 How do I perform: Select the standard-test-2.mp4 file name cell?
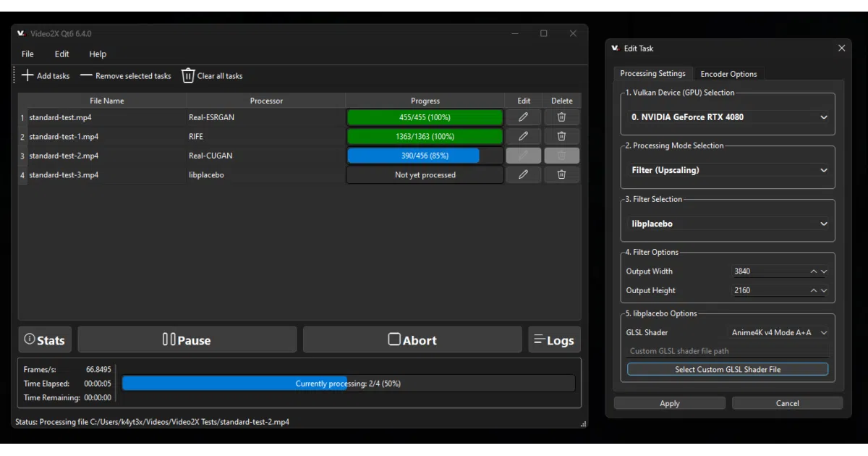coord(107,156)
